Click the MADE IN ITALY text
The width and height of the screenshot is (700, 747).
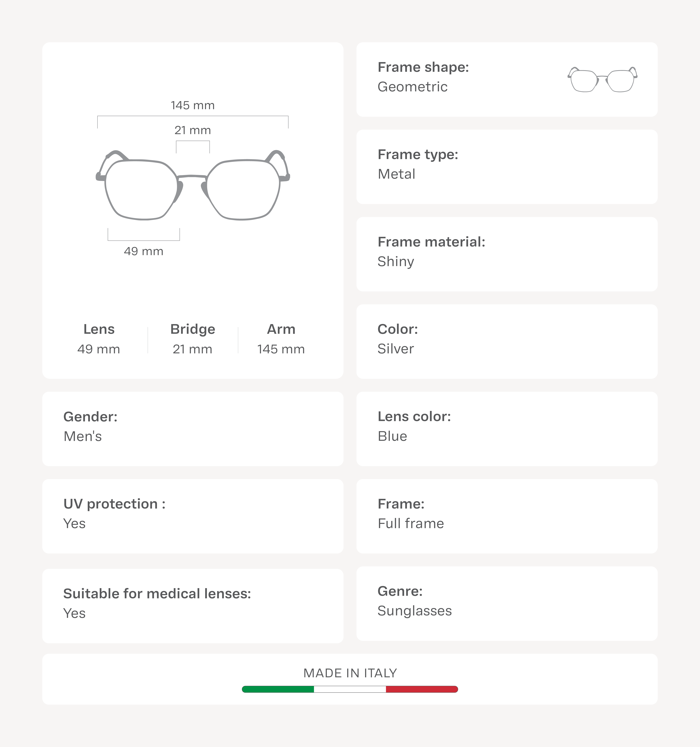click(x=350, y=673)
